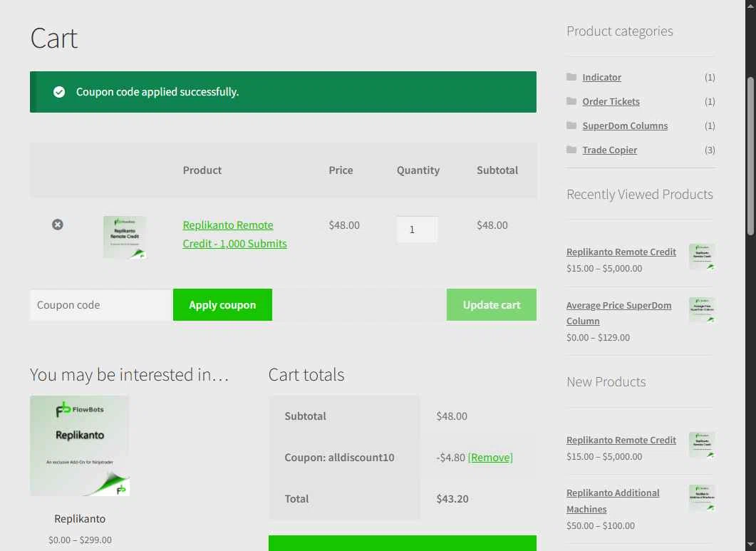The width and height of the screenshot is (756, 551).
Task: Click Average Price SuperDom Column thumbnail
Action: click(702, 310)
